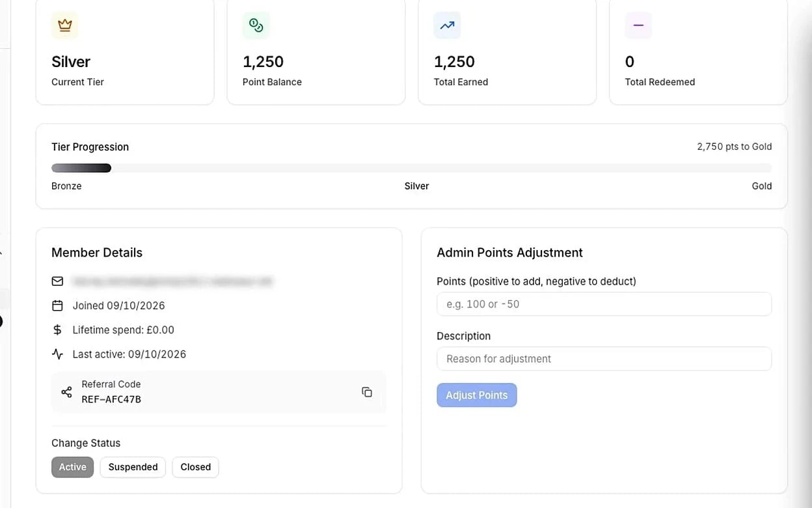Click the dollar sign icon beside Lifetime spend

(57, 330)
